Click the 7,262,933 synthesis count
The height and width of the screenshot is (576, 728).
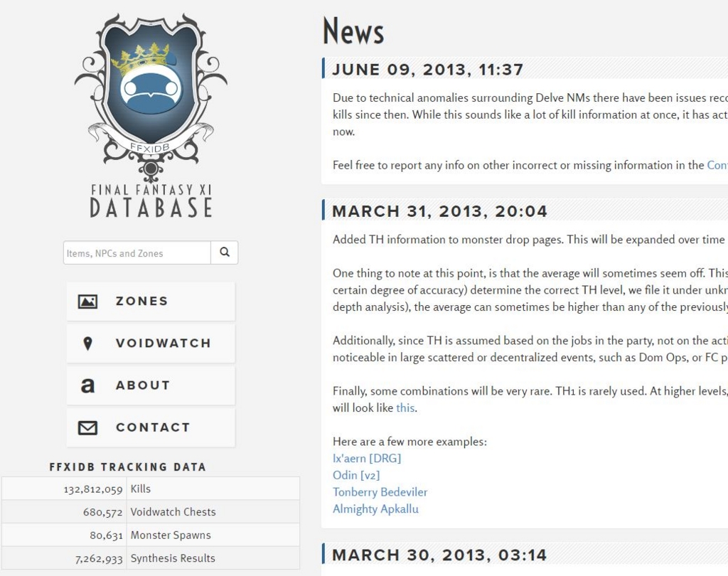[99, 558]
